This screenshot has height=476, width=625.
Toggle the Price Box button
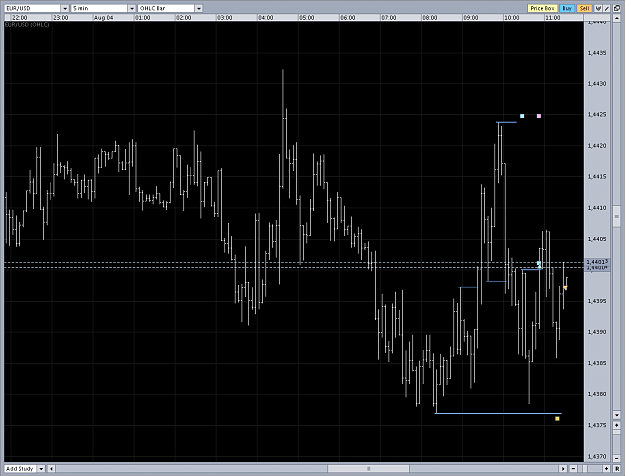(x=542, y=8)
